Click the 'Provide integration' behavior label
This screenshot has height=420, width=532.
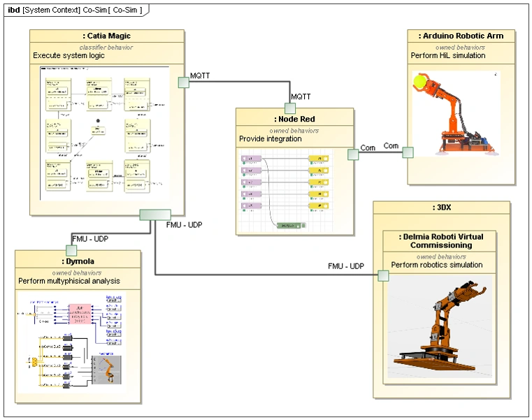coord(271,139)
